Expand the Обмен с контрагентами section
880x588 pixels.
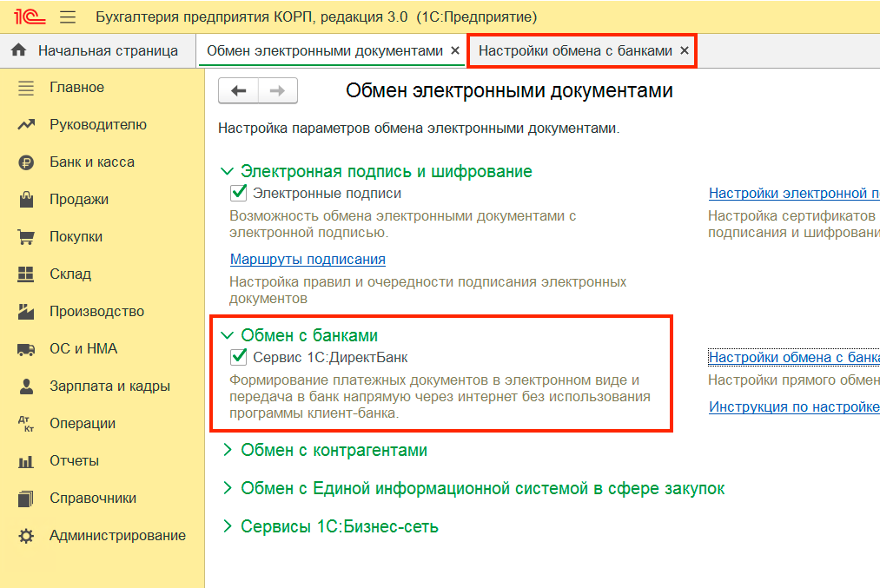228,450
